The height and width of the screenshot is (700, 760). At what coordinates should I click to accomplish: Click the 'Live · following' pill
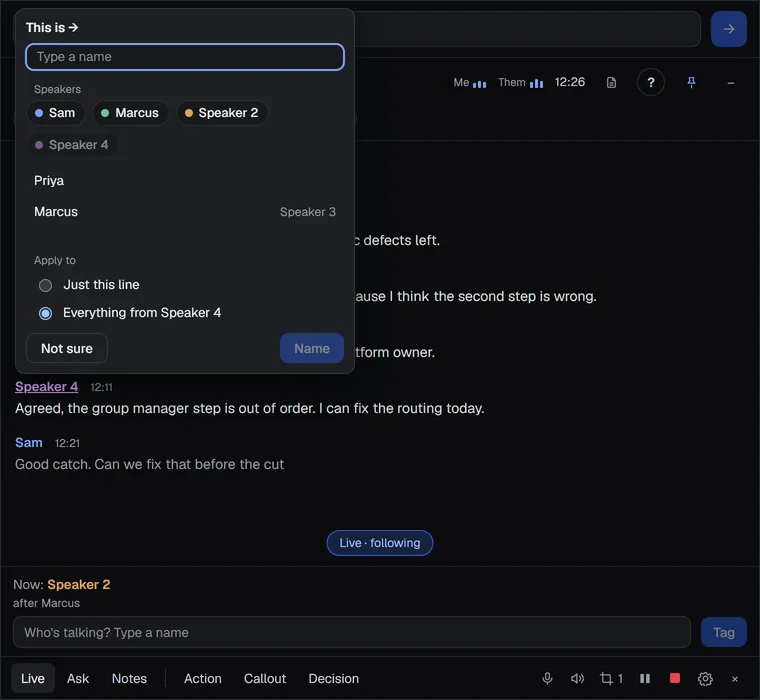(380, 543)
